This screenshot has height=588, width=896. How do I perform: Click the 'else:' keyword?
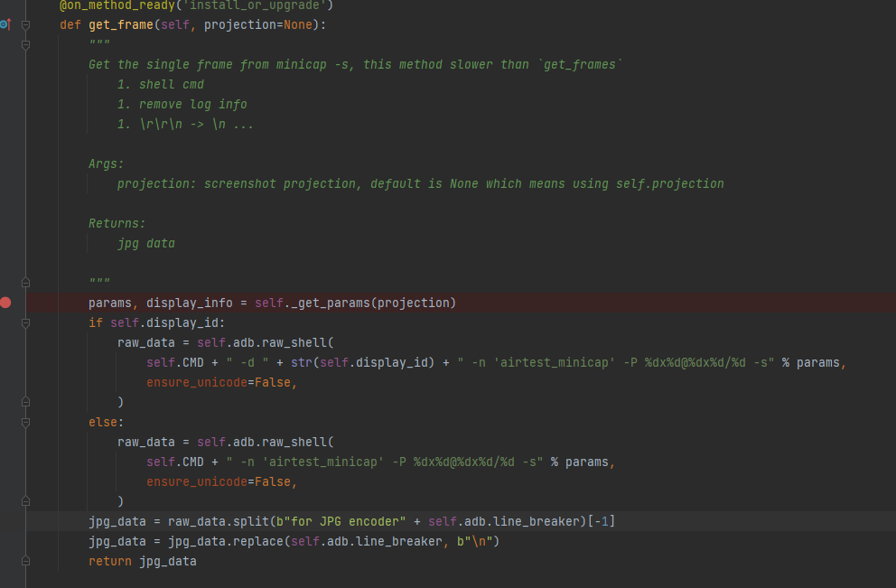[x=107, y=423]
